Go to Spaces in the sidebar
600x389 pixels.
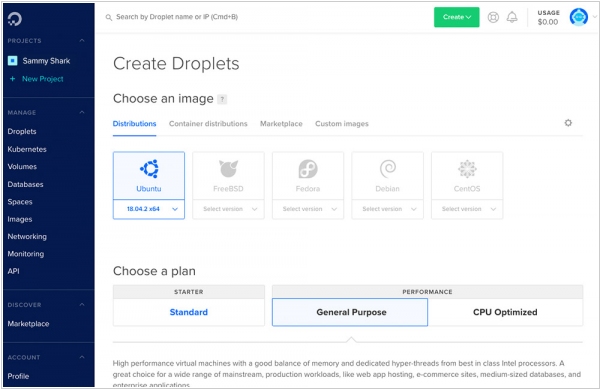[x=20, y=202]
